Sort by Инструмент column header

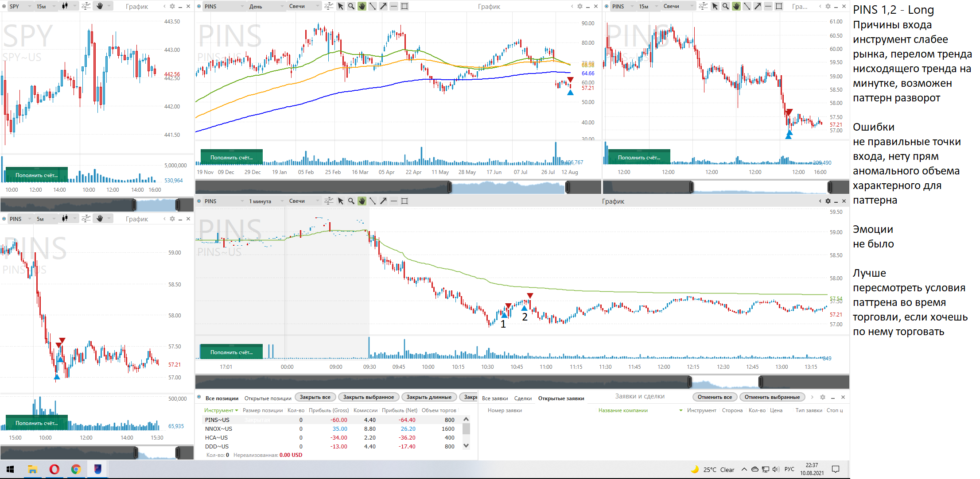pyautogui.click(x=221, y=410)
